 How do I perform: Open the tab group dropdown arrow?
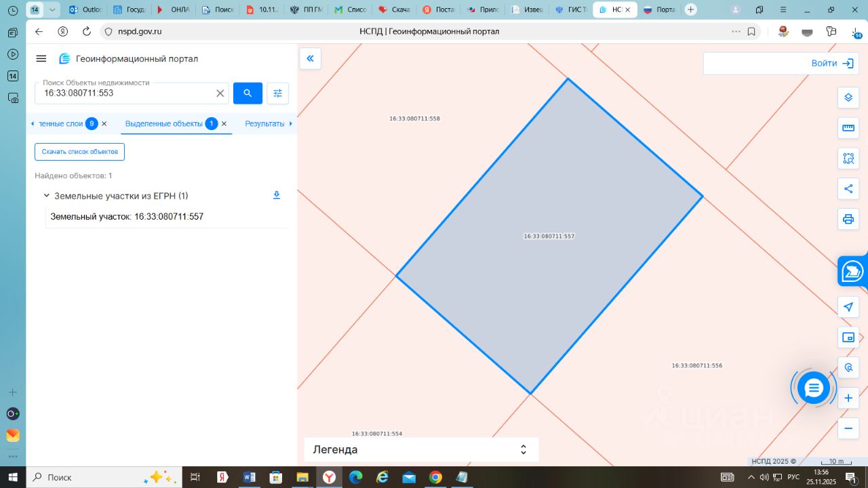52,9
